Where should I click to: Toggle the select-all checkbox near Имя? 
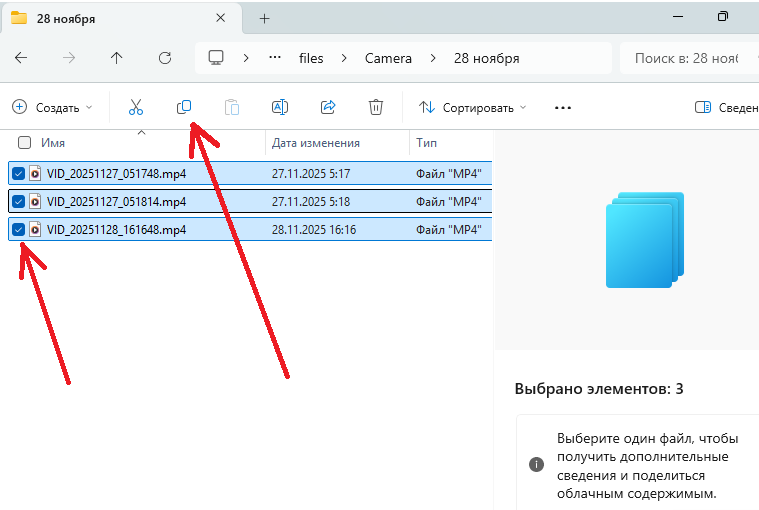(x=24, y=143)
